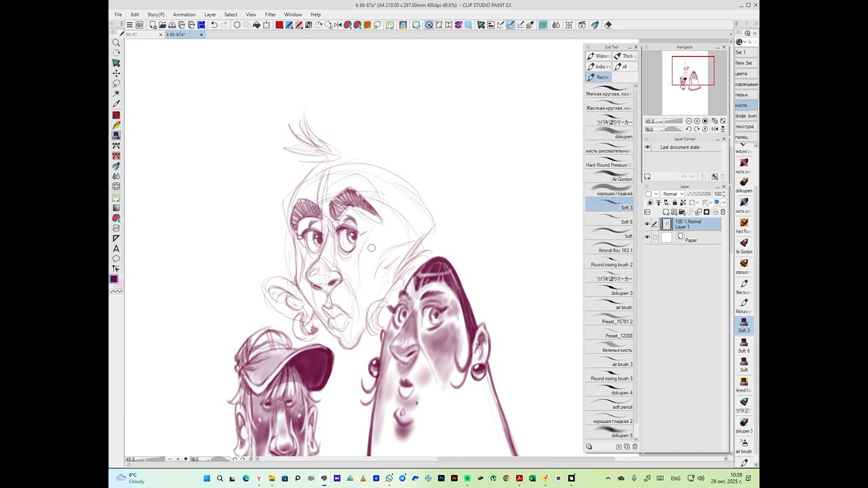Flip canvas horizontally in Navigator
The height and width of the screenshot is (488, 868).
click(x=715, y=129)
